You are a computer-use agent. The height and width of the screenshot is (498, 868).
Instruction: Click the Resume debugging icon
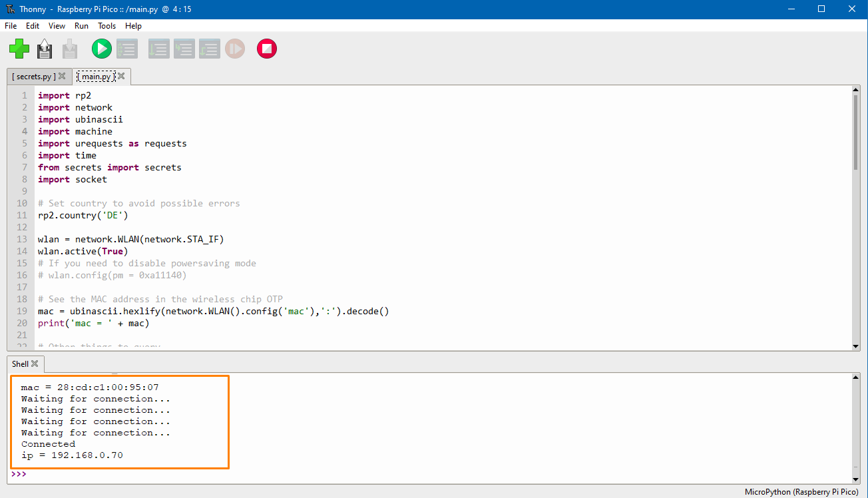234,49
